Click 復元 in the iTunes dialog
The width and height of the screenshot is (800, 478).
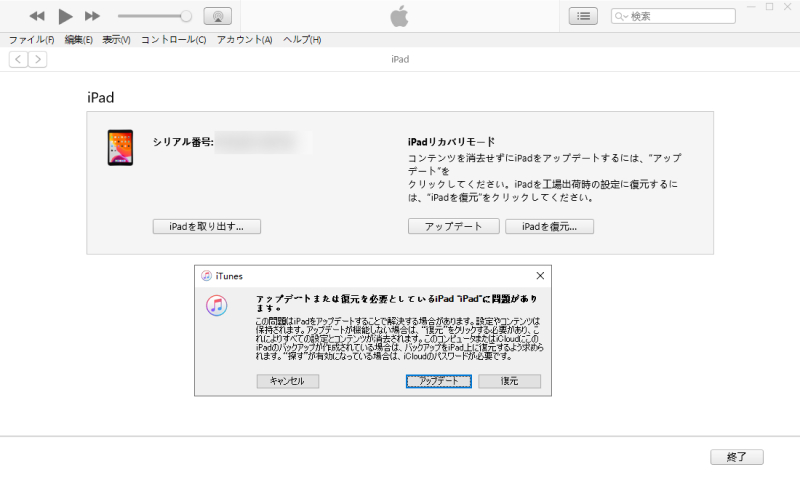(510, 381)
